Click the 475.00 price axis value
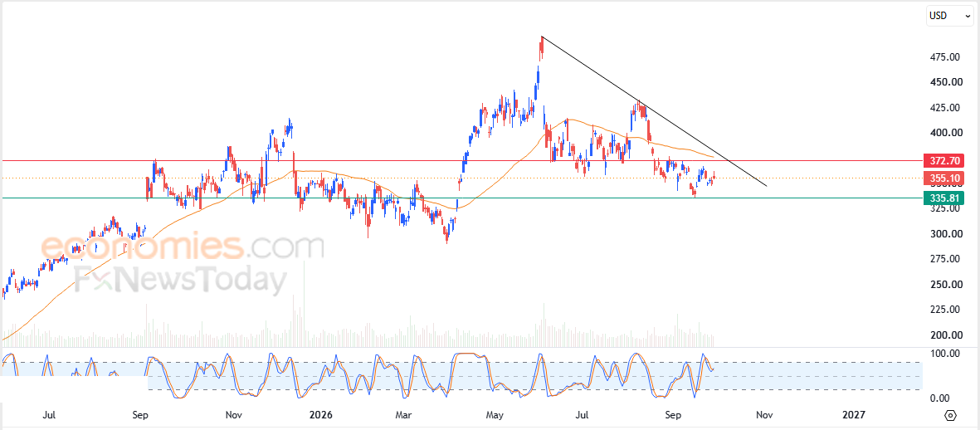 [x=945, y=57]
